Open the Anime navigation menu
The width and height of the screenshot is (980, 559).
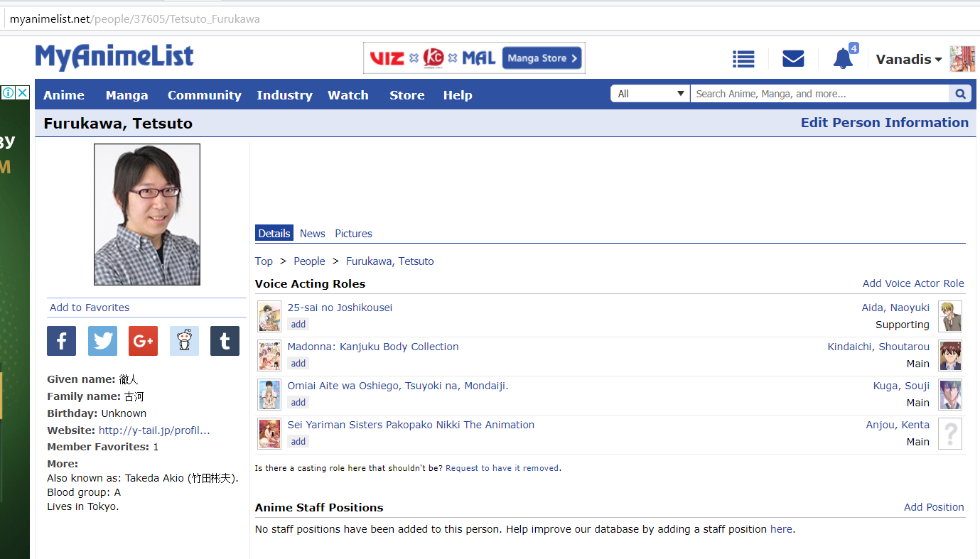coord(64,95)
